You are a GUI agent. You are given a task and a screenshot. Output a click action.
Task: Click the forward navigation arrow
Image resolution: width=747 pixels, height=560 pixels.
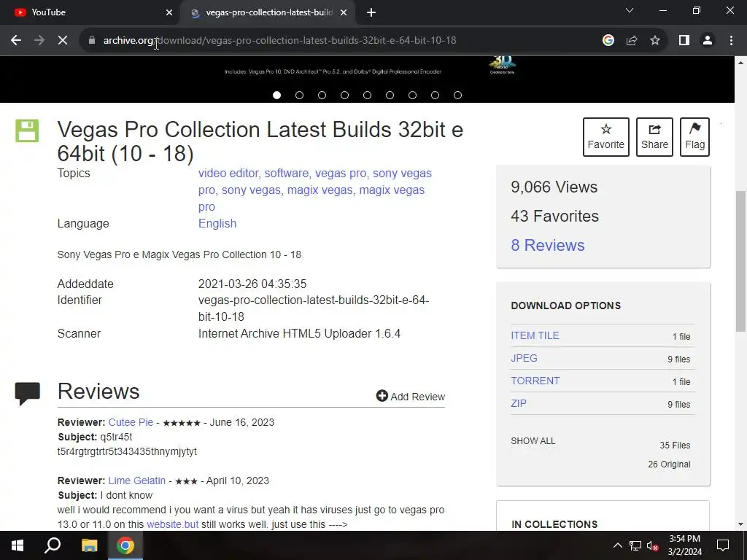tap(39, 41)
